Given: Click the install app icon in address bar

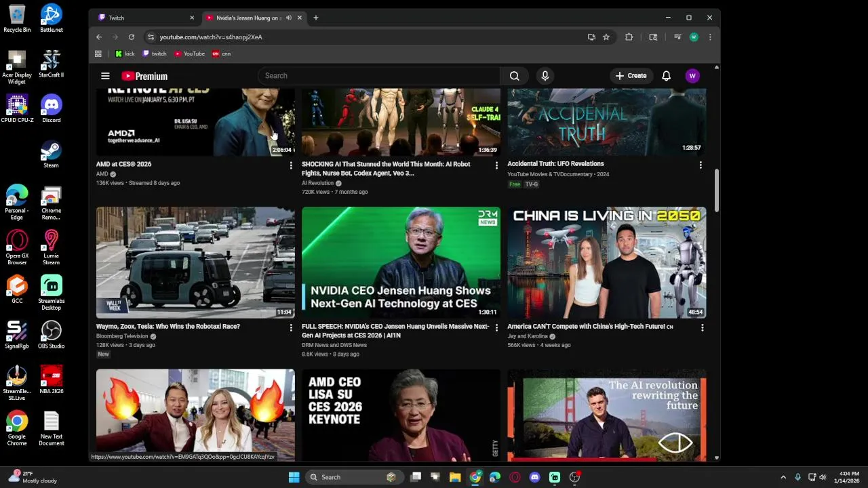Looking at the screenshot, I should (591, 37).
